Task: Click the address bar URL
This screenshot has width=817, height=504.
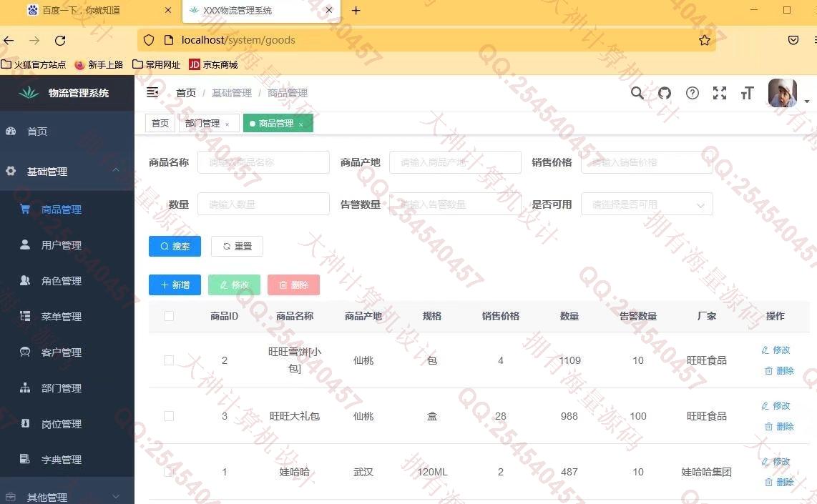Action: pos(238,40)
